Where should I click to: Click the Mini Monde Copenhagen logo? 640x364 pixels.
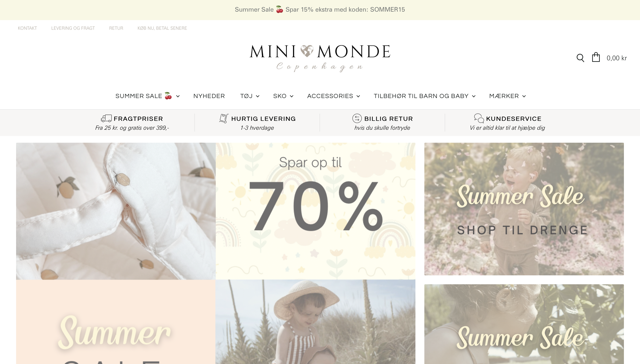320,58
